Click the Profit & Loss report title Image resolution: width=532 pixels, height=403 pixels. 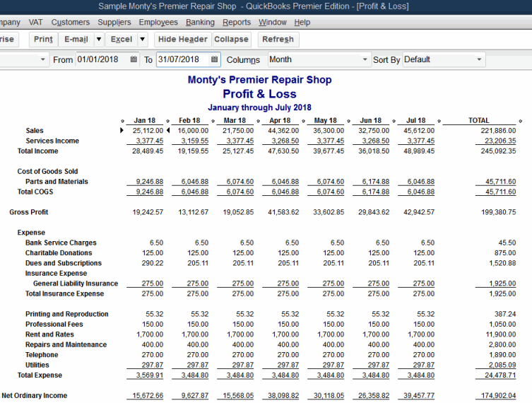[x=259, y=94]
